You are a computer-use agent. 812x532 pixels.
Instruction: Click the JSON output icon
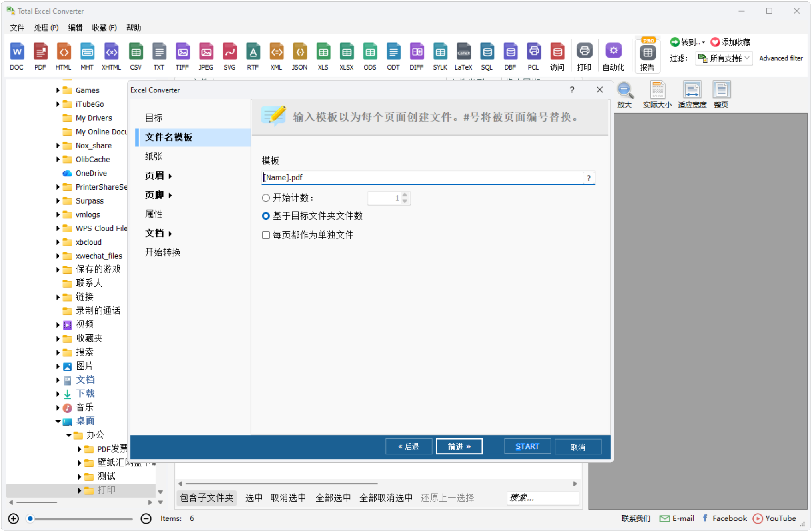299,56
